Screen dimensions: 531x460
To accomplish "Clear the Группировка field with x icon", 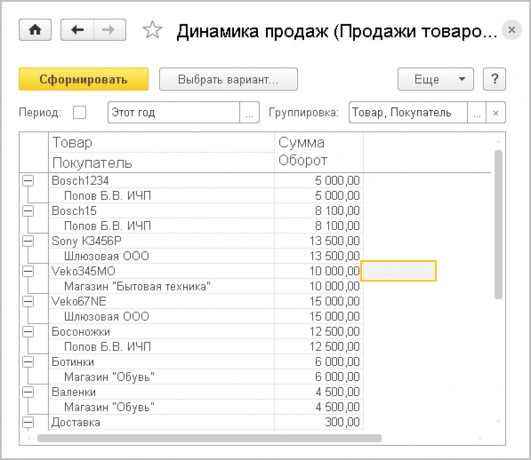I will click(x=496, y=112).
